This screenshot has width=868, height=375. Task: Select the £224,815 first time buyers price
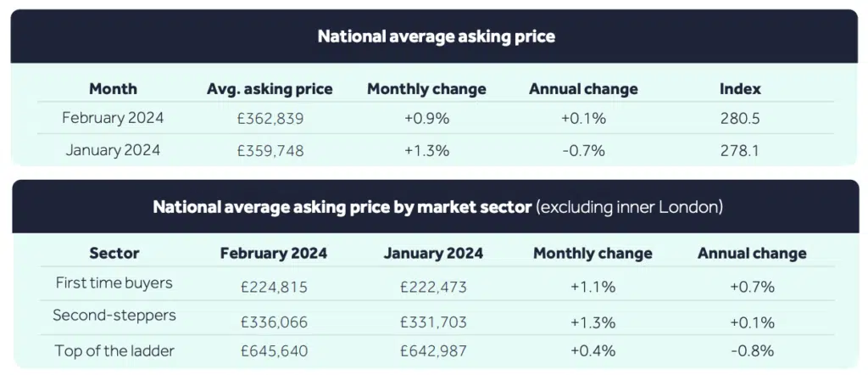click(x=273, y=287)
